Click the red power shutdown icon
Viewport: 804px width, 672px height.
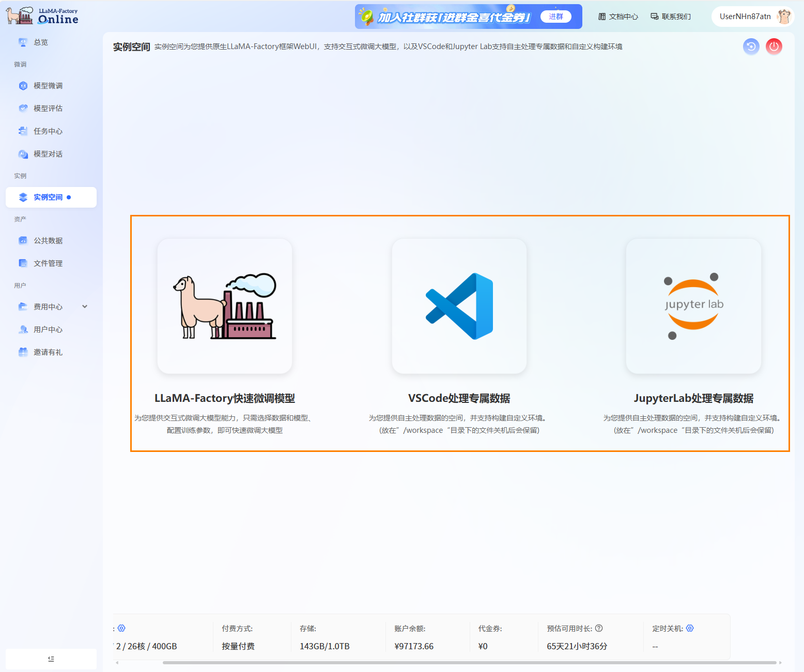[774, 46]
